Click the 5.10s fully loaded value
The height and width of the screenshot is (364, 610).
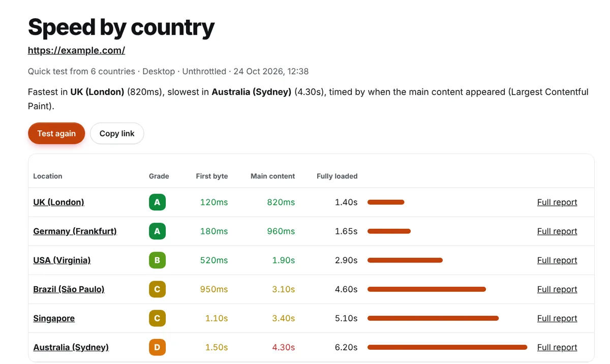pyautogui.click(x=346, y=318)
